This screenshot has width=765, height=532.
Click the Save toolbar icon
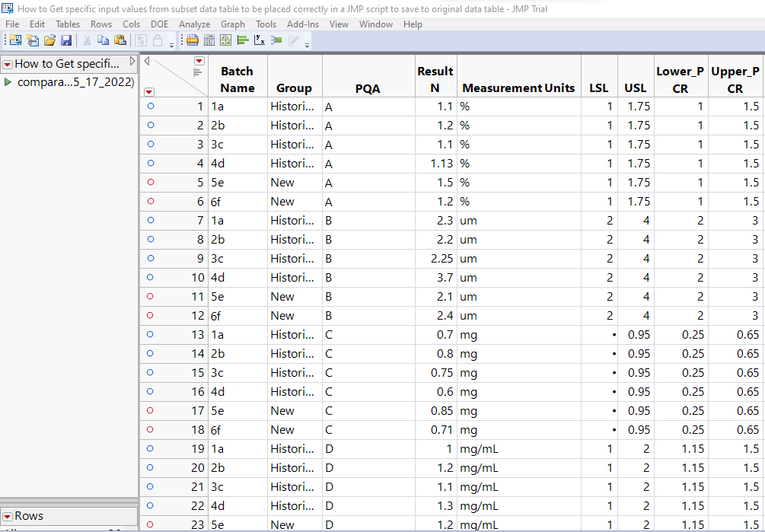coord(67,40)
